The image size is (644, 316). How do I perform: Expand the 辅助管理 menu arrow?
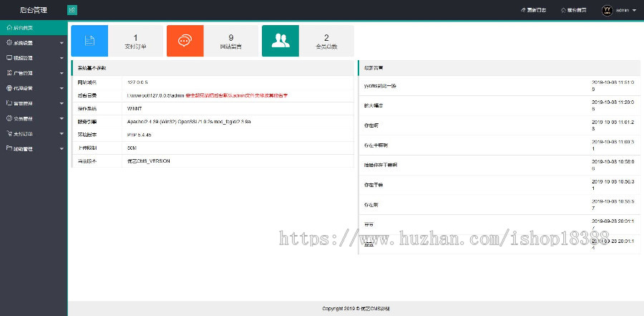click(62, 149)
